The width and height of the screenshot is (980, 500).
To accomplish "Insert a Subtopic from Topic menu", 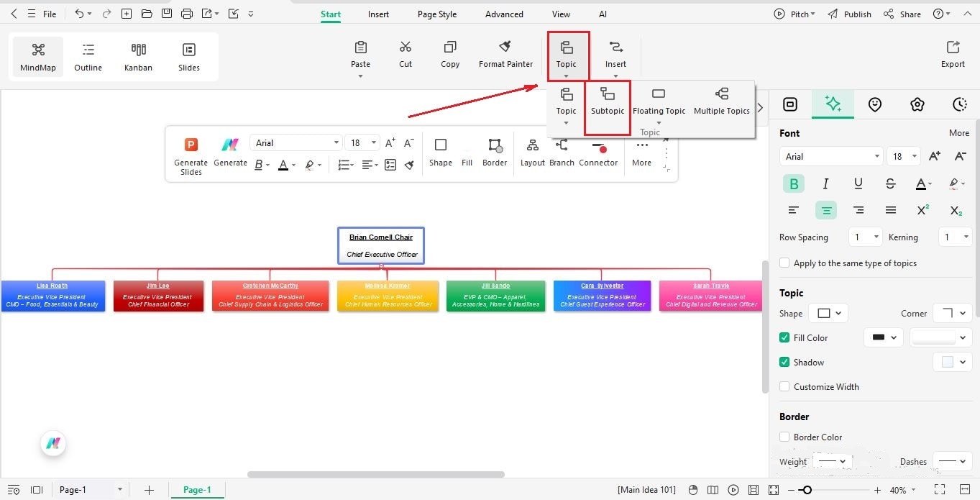I will click(x=608, y=101).
